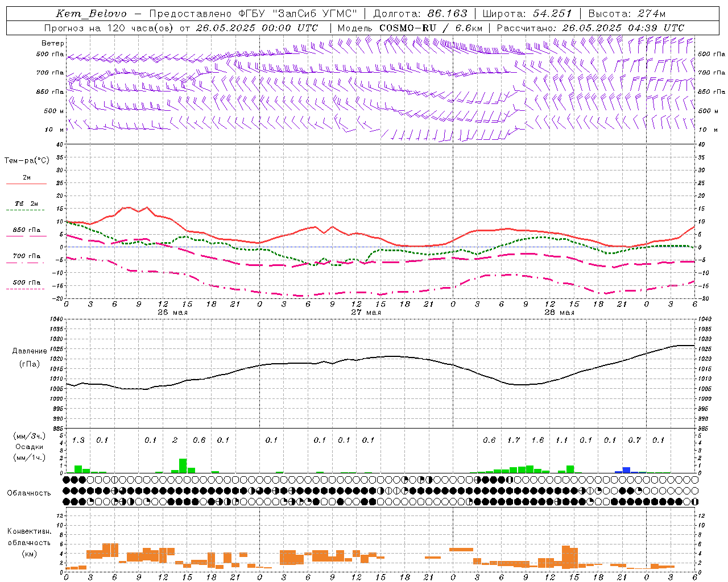Click the (мм/1ч.) units label
This screenshot has width=728, height=582.
29,458
